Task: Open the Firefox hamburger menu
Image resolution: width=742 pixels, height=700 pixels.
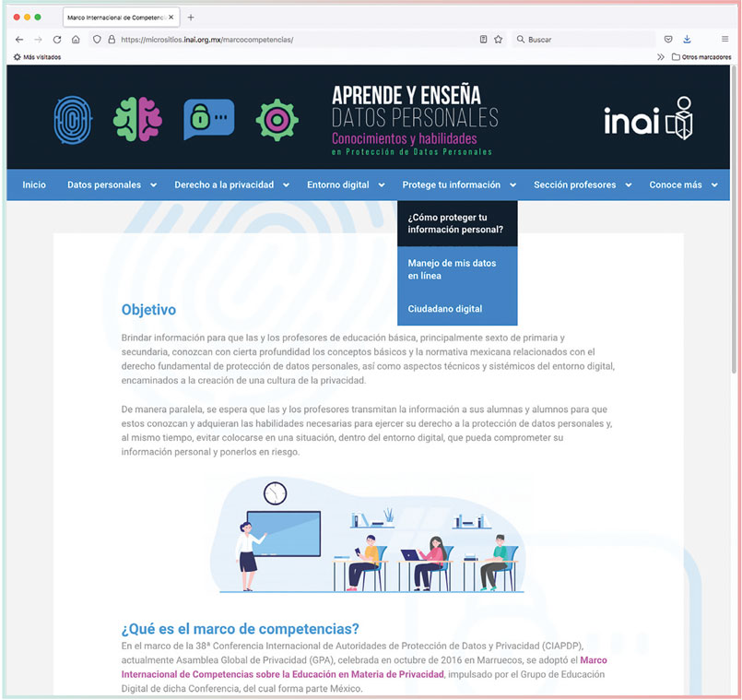Action: point(724,40)
